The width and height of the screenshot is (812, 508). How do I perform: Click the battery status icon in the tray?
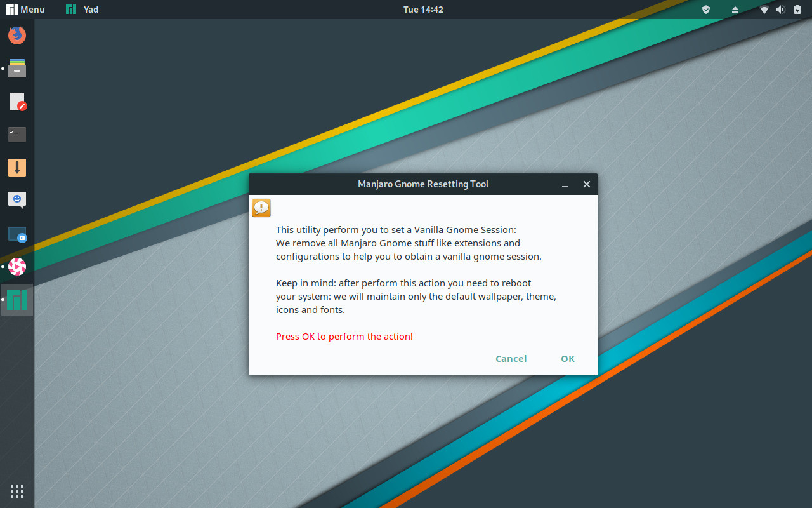click(x=797, y=10)
